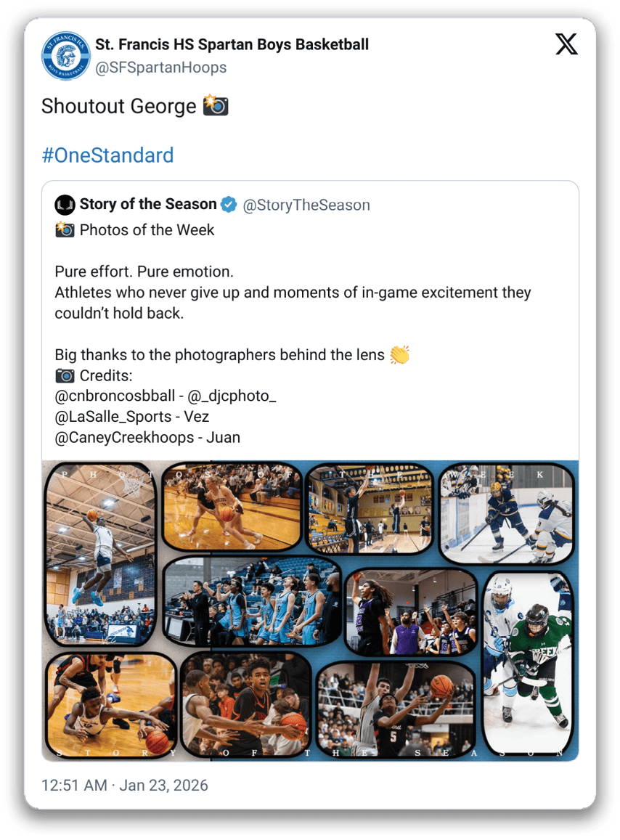The width and height of the screenshot is (620, 840).
Task: Click St. Francis HS Spartan Boys Basketball name
Action: coord(232,44)
